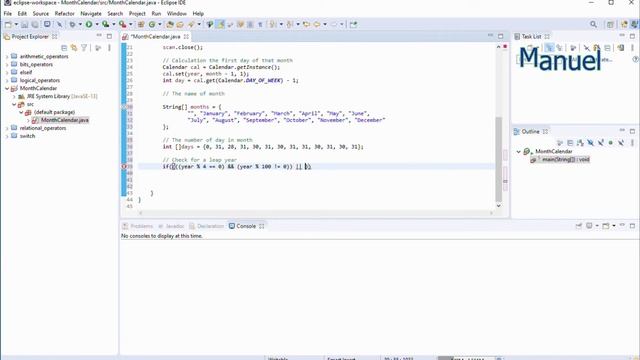
Task: Click the New Java Class icon
Action: [x=152, y=24]
